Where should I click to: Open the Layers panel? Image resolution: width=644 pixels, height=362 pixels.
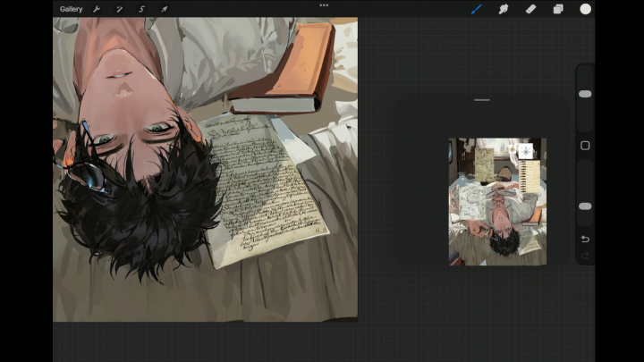(558, 9)
